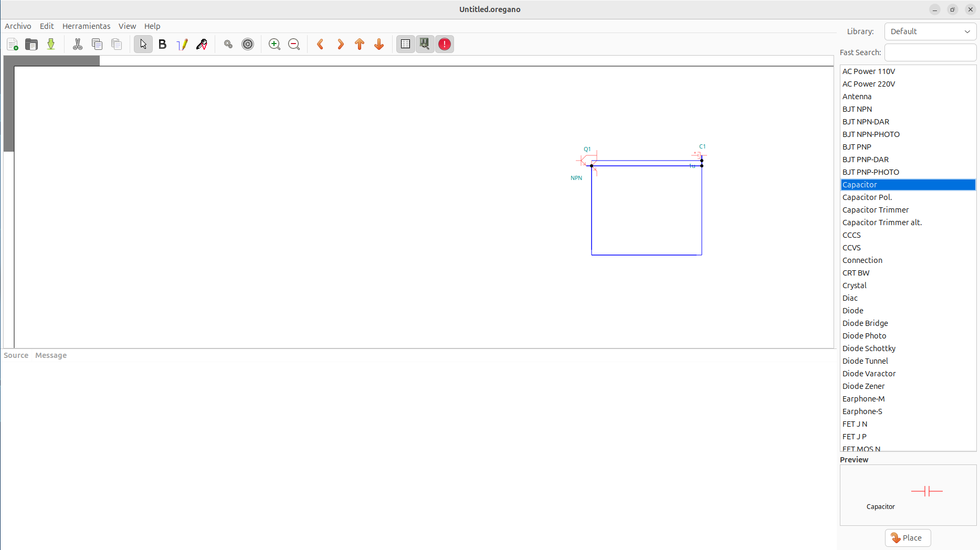
Task: Zoom in on the schematic
Action: (275, 45)
